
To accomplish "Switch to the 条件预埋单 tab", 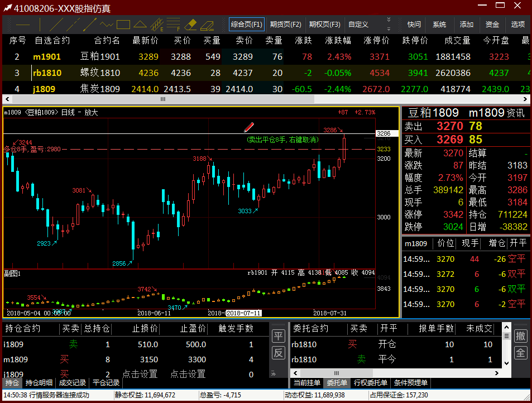I will (x=410, y=383).
